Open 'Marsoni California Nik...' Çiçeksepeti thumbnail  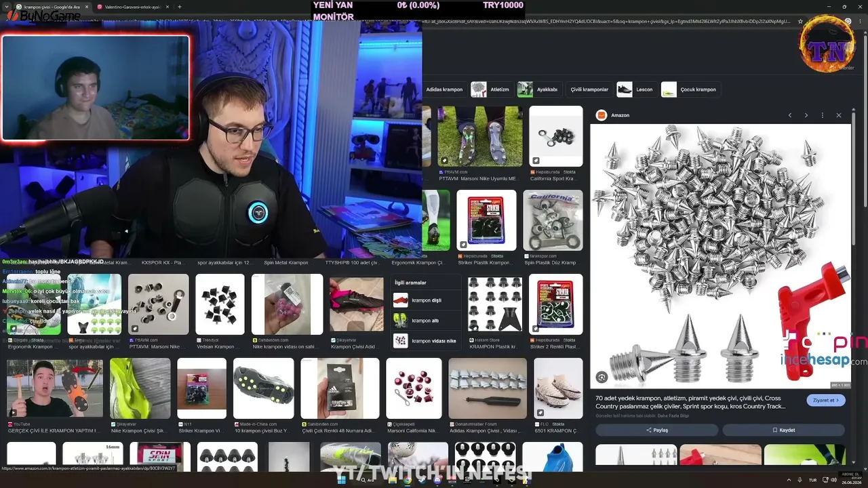[x=414, y=388]
